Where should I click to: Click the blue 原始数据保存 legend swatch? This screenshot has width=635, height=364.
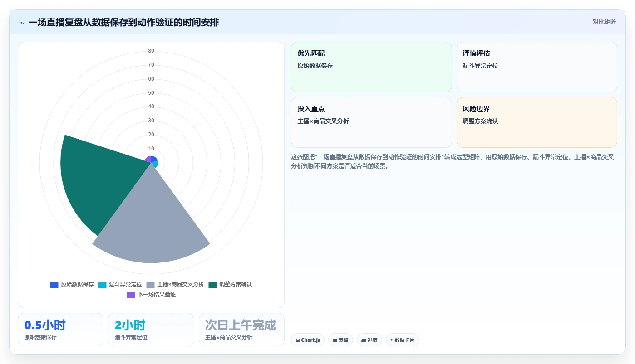(x=54, y=285)
